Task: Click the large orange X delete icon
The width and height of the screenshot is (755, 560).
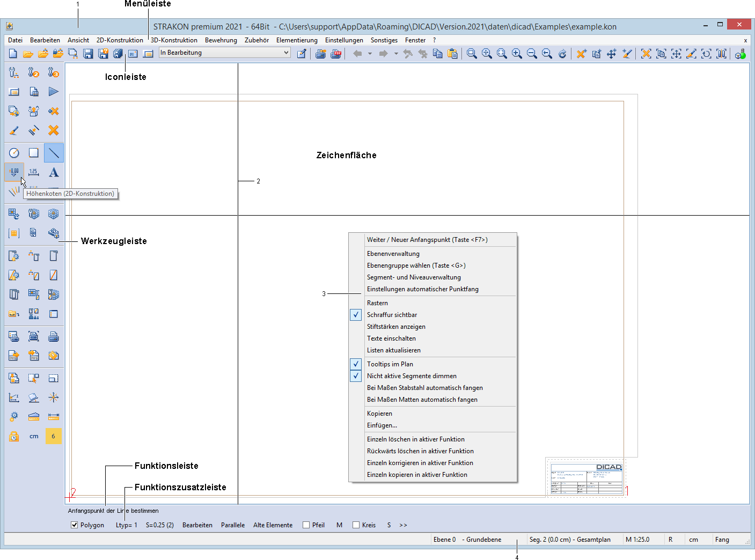Action: [54, 130]
